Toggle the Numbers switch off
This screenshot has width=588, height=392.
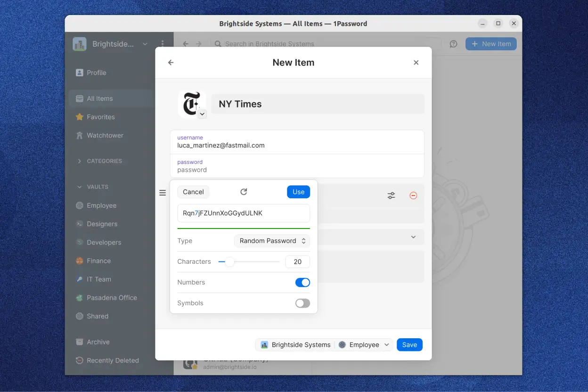tap(302, 282)
